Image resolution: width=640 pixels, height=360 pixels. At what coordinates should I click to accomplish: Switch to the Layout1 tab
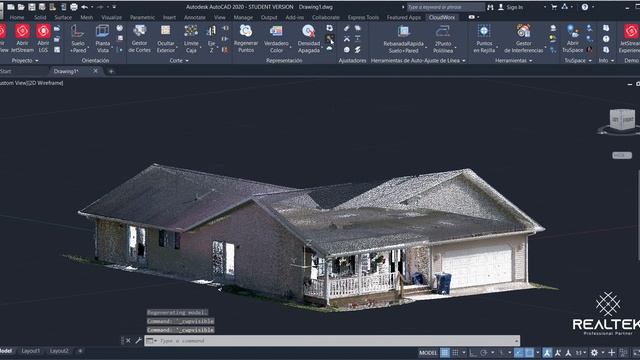click(x=31, y=351)
